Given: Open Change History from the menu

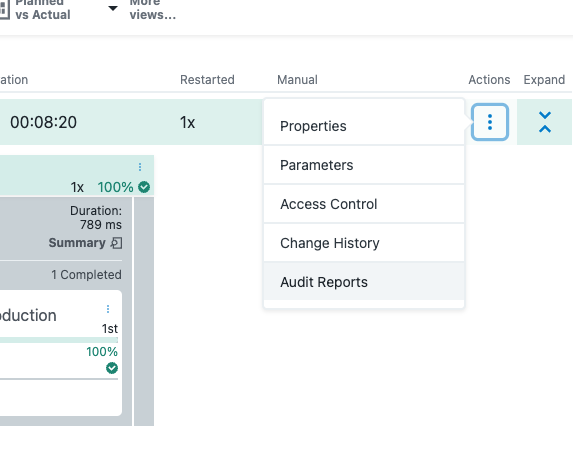Looking at the screenshot, I should coord(364,243).
